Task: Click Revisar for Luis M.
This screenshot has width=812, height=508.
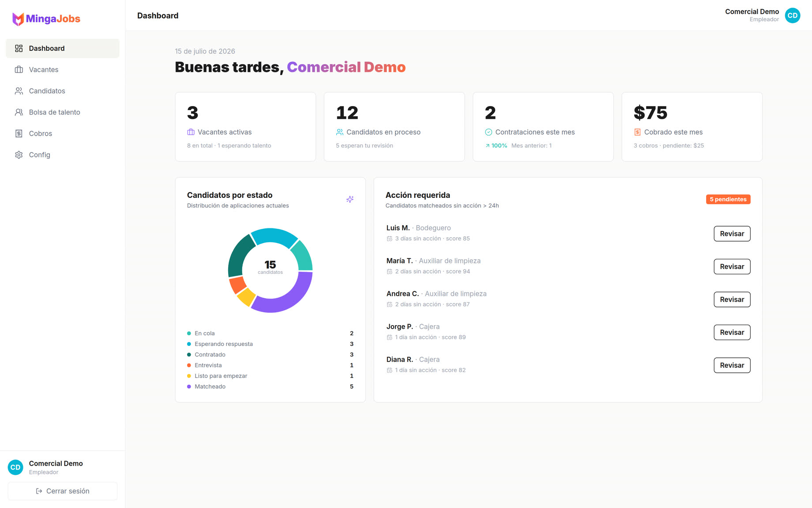Action: [732, 234]
